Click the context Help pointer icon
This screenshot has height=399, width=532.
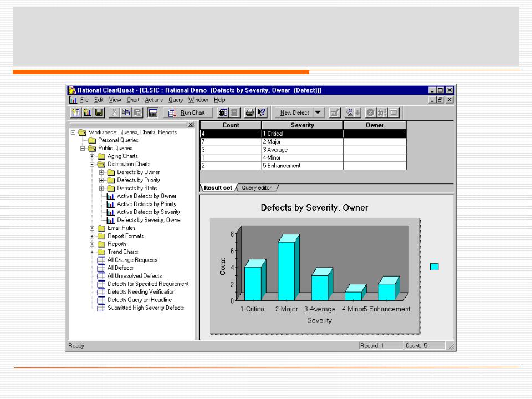tap(262, 112)
